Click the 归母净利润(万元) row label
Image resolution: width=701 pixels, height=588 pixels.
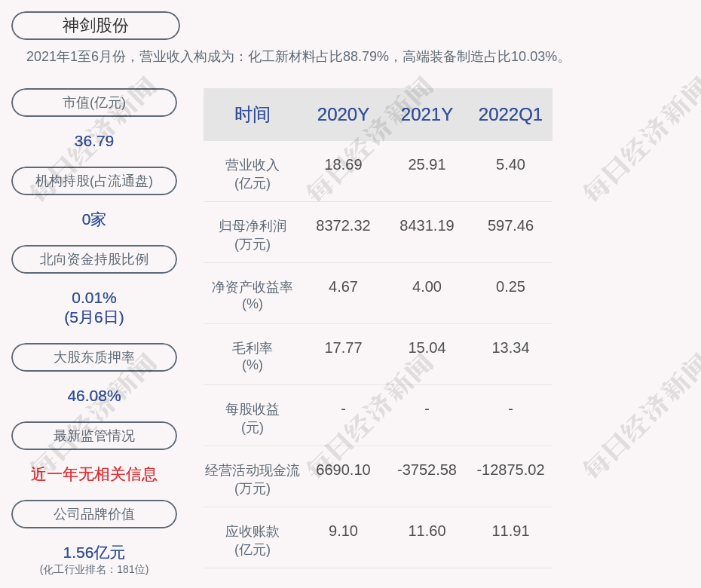tap(253, 235)
